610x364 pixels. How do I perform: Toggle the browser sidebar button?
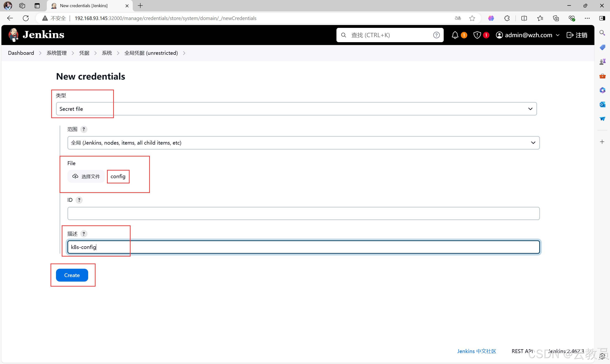[x=602, y=18]
